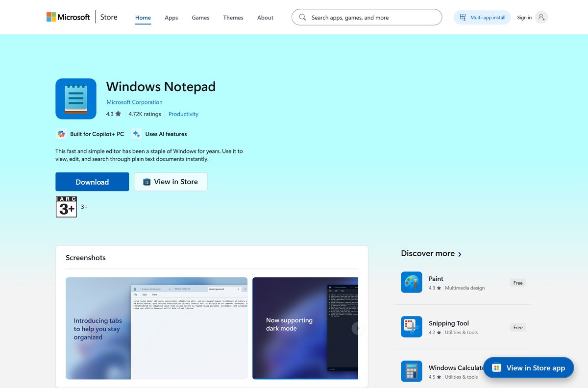The image size is (588, 388).
Task: Click the Windows Calculator app icon
Action: pos(412,371)
